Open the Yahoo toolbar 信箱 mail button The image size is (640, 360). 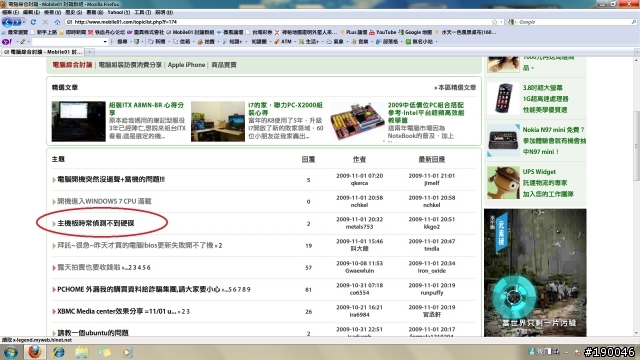click(182, 42)
